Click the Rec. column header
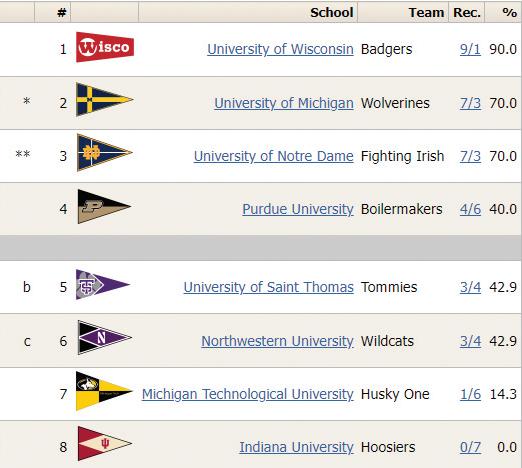The image size is (522, 468). click(467, 13)
